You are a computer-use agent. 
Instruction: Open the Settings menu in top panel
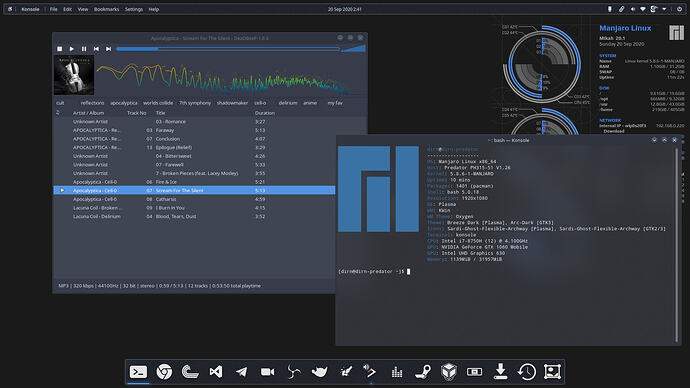pos(134,9)
